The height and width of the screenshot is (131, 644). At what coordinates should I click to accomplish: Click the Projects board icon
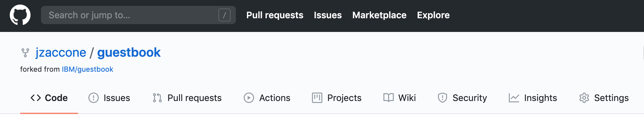click(x=317, y=98)
